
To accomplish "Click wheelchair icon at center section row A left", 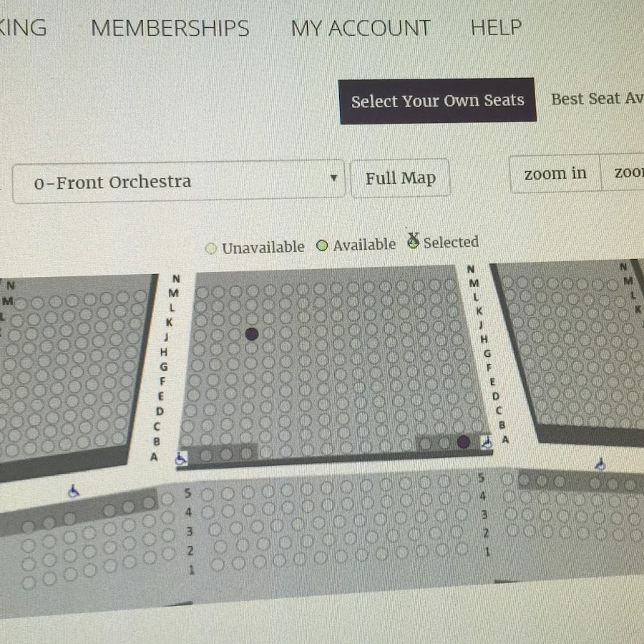I will point(181,459).
